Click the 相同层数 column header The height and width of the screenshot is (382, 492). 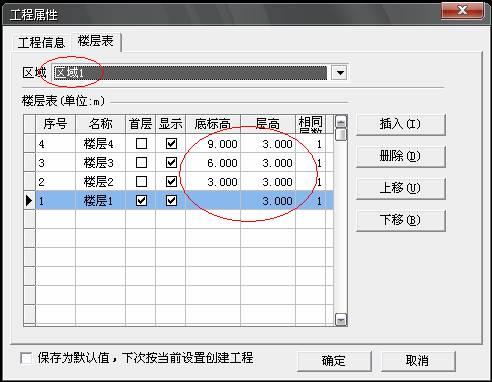[x=310, y=124]
